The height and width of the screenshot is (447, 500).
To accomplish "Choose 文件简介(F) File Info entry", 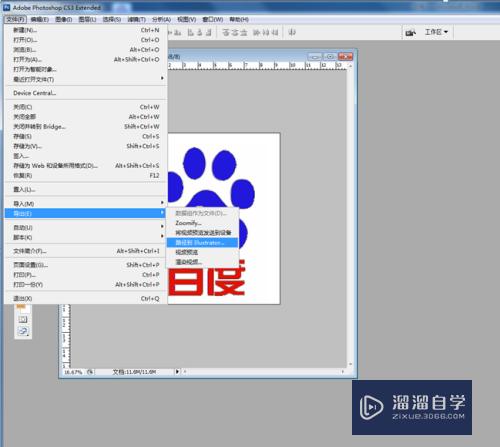I will tap(86, 251).
